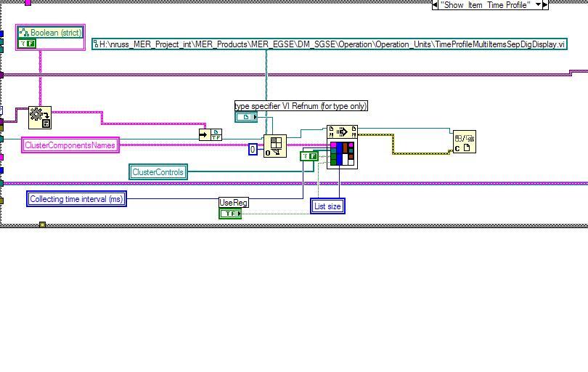Select the type specifier VI Refnum label
The width and height of the screenshot is (588, 372).
tap(301, 106)
